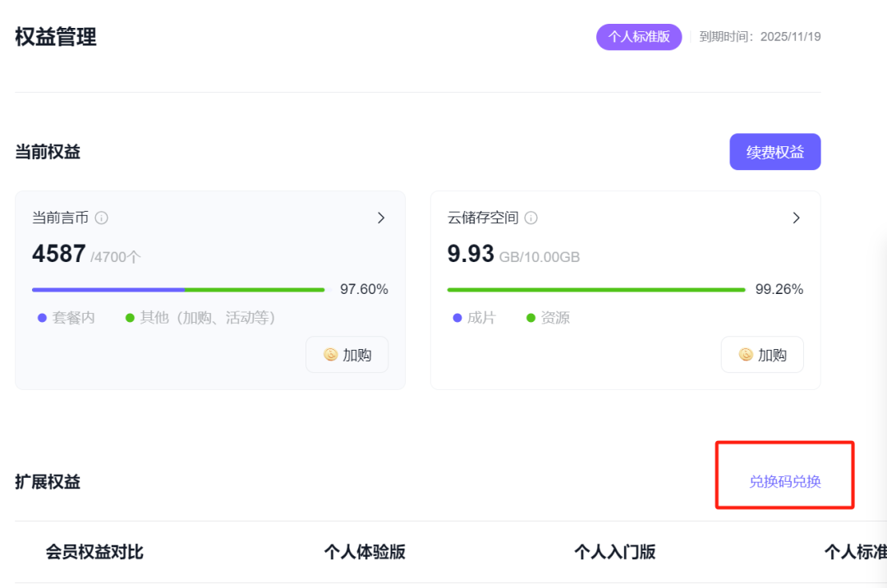Click the green 其他（加购、活动等）legend dot

tap(130, 318)
